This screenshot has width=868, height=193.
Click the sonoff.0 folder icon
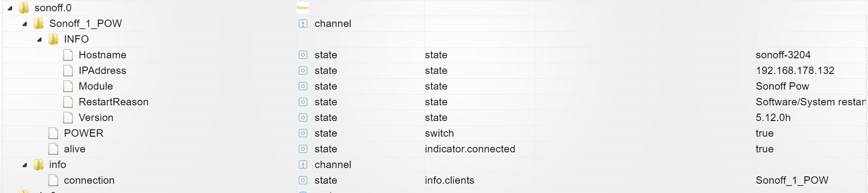24,8
